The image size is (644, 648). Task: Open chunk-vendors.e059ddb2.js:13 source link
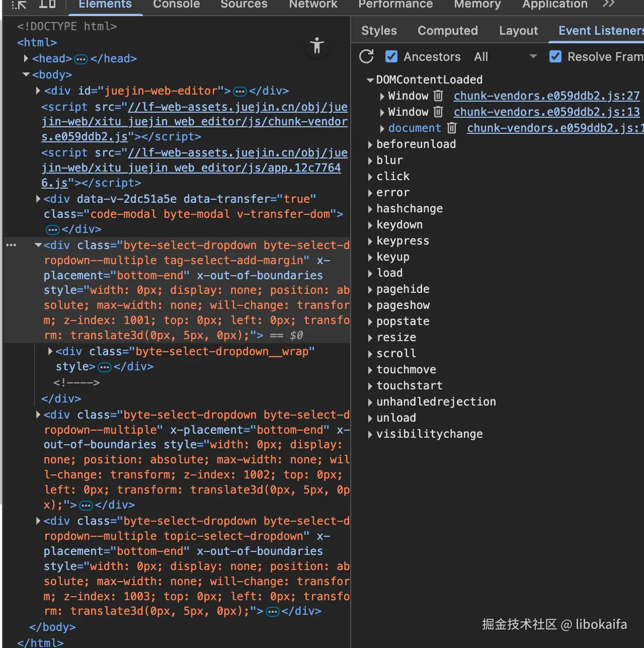547,112
